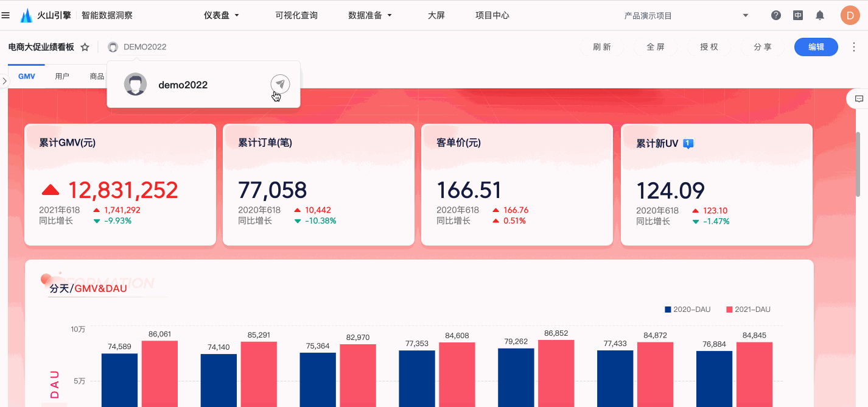Open the 大屏 menu item

[x=436, y=15]
